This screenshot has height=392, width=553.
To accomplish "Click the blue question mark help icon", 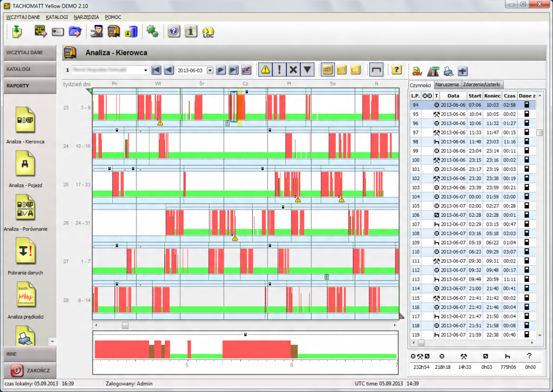I will (174, 32).
